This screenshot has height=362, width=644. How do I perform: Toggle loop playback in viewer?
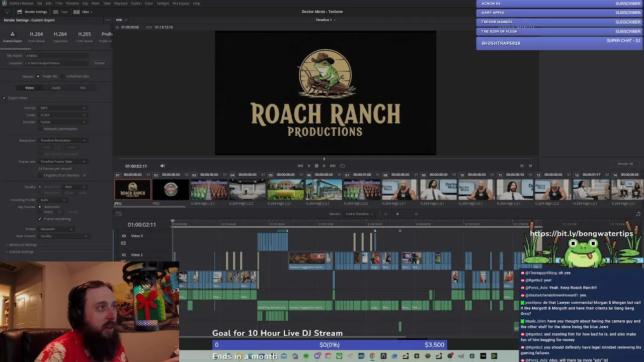tap(342, 166)
